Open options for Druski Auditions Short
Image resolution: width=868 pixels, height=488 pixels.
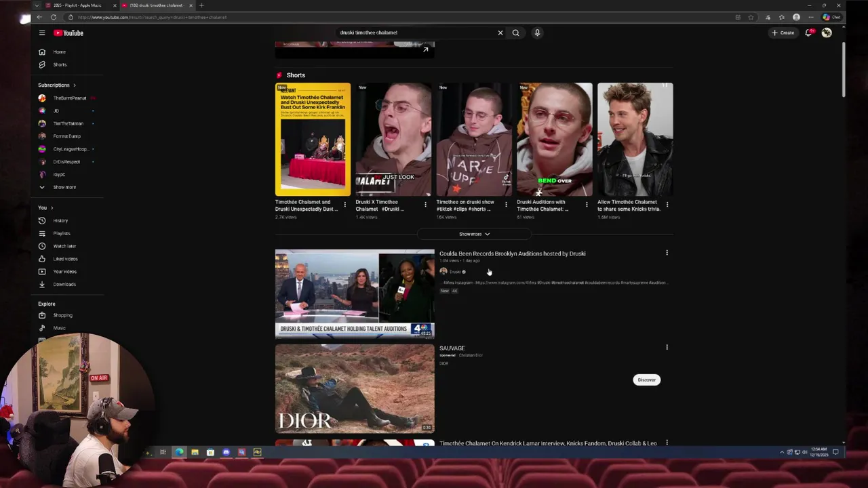click(587, 204)
